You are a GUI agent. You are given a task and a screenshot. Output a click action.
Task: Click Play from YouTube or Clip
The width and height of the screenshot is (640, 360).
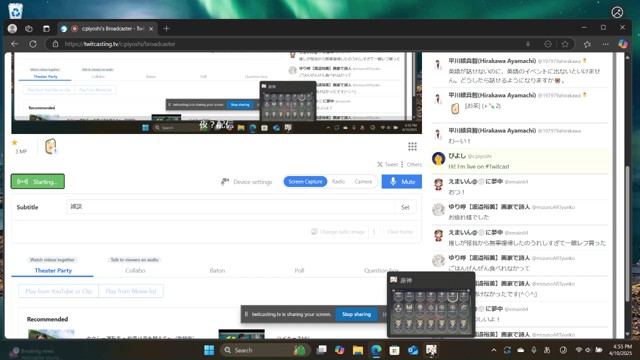point(58,291)
